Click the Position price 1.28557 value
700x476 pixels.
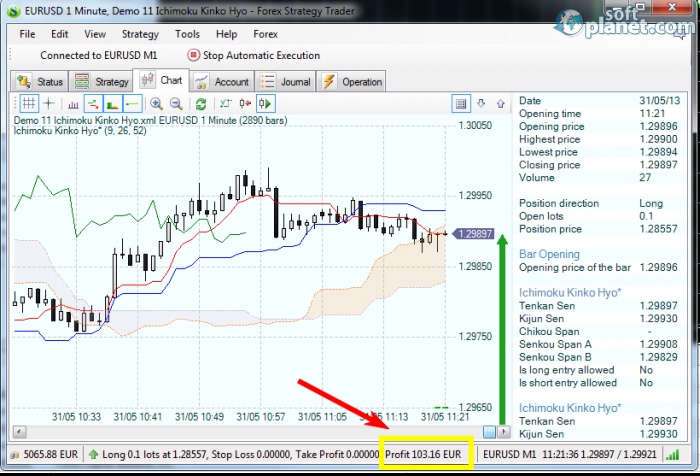click(658, 229)
